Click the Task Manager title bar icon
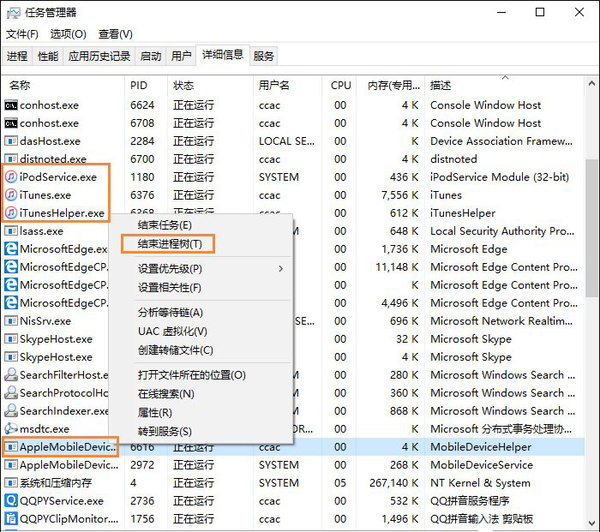600x532 pixels. [x=13, y=13]
